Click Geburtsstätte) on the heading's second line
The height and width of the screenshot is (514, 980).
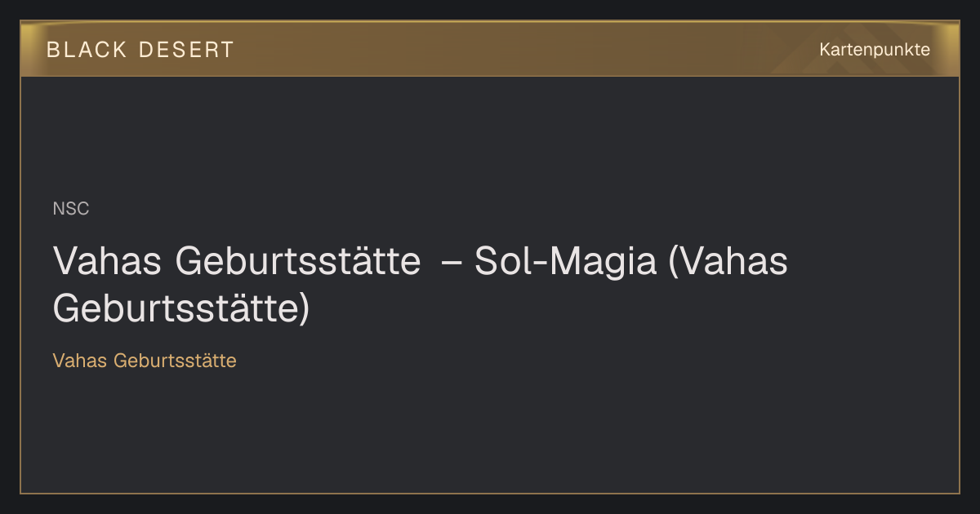tap(181, 309)
